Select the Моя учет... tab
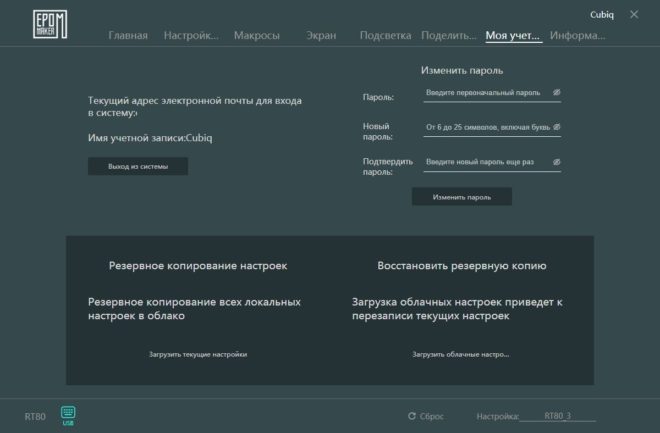This screenshot has height=433, width=660. pyautogui.click(x=513, y=35)
